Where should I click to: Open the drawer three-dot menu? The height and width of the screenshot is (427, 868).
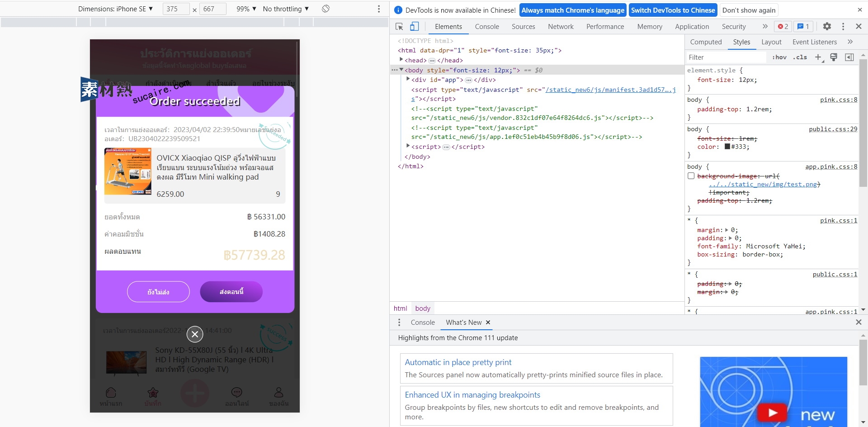pos(399,323)
